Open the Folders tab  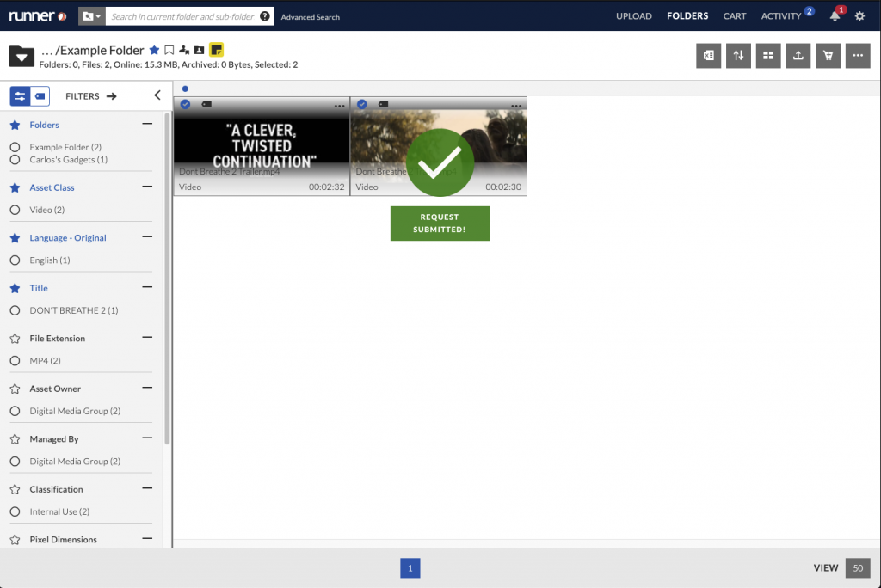click(687, 16)
